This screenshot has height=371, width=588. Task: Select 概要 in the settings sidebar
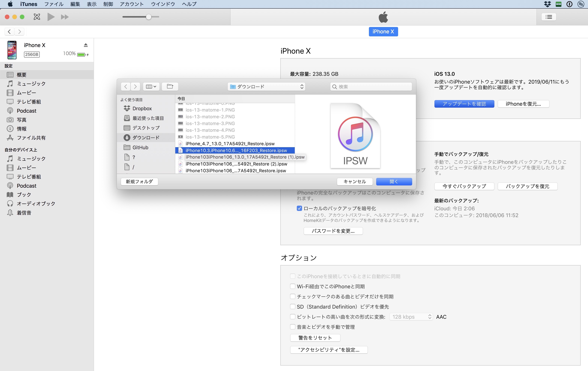[47, 75]
